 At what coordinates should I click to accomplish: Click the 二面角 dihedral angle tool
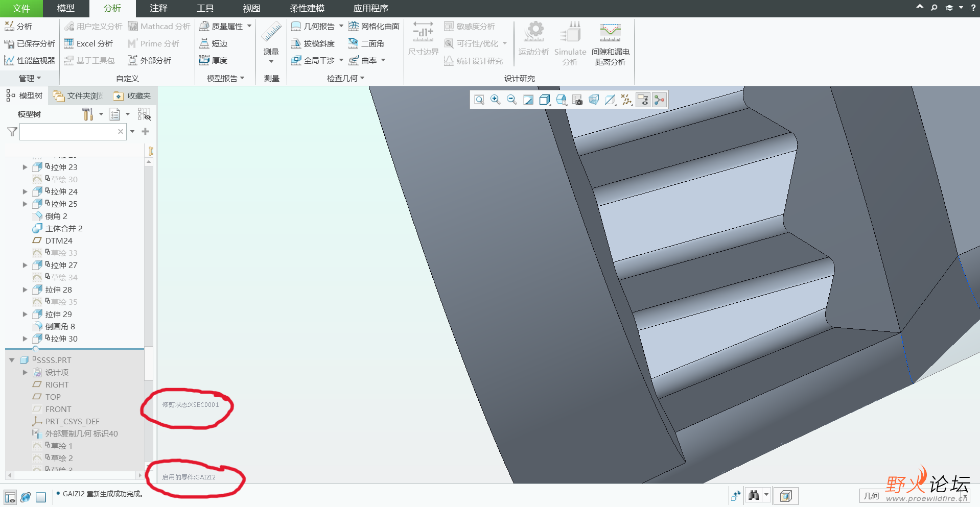[x=366, y=43]
